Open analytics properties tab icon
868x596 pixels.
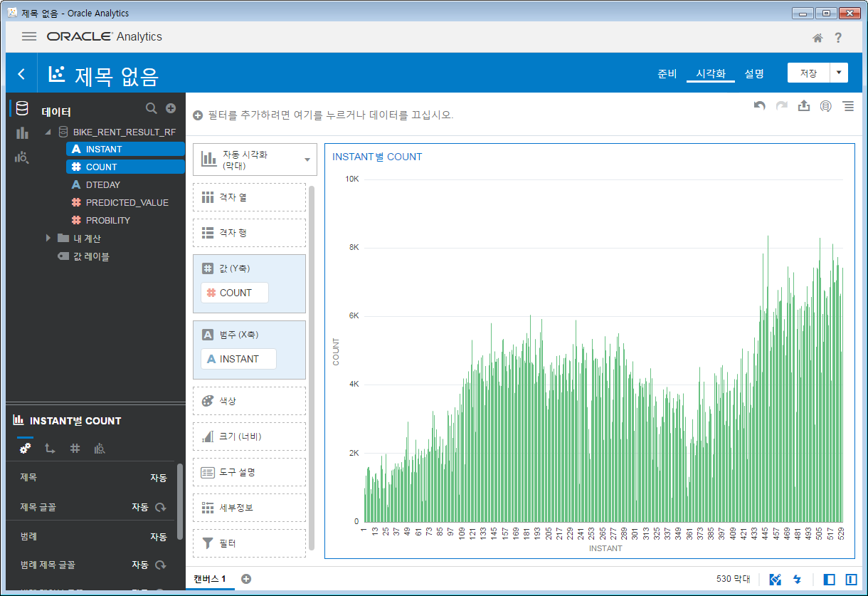(100, 448)
